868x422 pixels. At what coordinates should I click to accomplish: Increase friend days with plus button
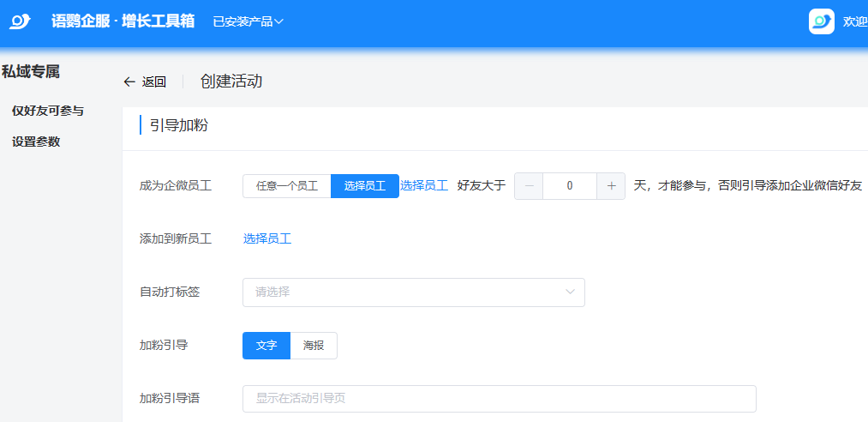pyautogui.click(x=611, y=185)
